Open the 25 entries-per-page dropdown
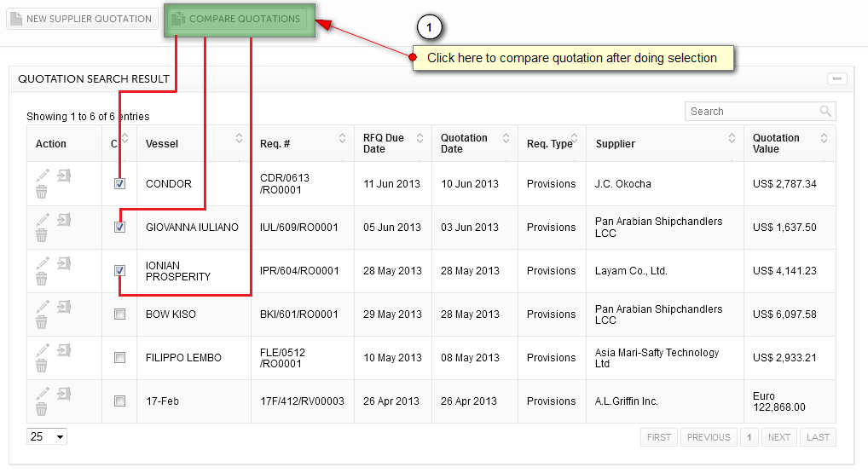The image size is (868, 473). 47,436
